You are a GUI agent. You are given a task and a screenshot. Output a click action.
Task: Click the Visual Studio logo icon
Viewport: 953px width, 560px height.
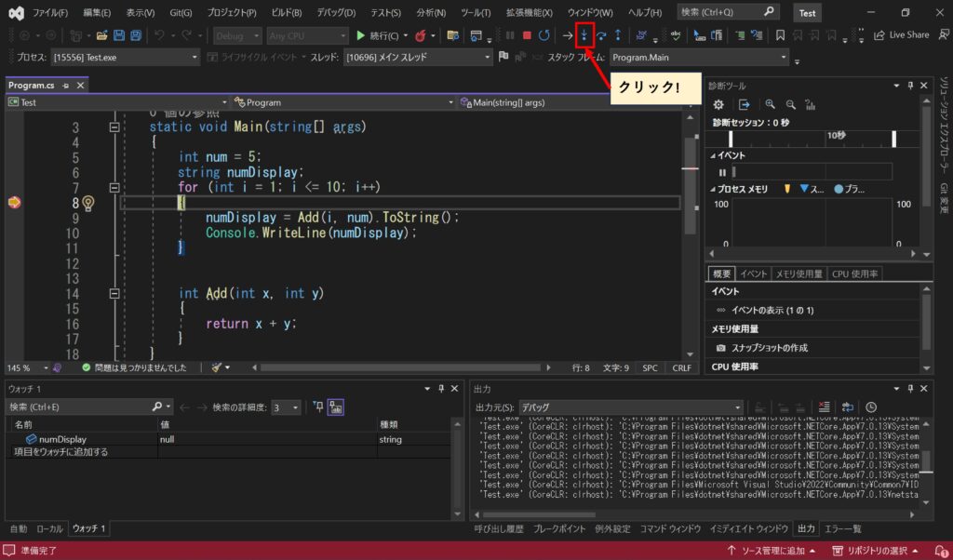click(16, 12)
